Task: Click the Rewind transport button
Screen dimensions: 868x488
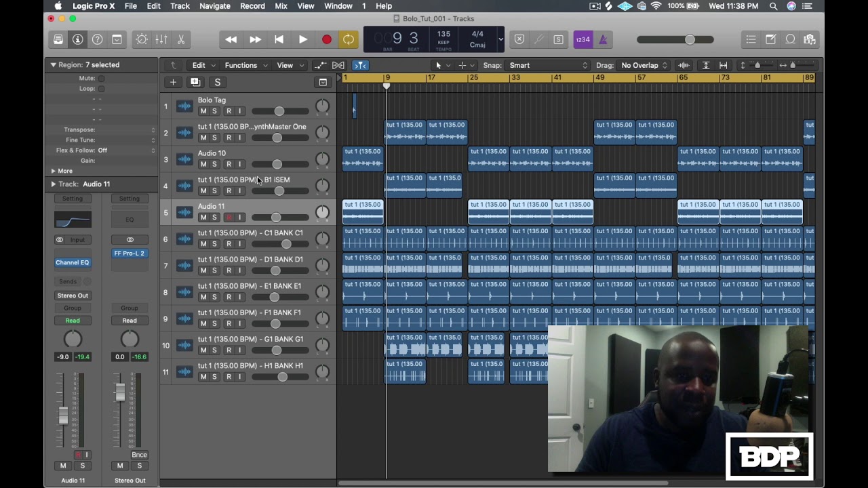Action: (x=231, y=39)
